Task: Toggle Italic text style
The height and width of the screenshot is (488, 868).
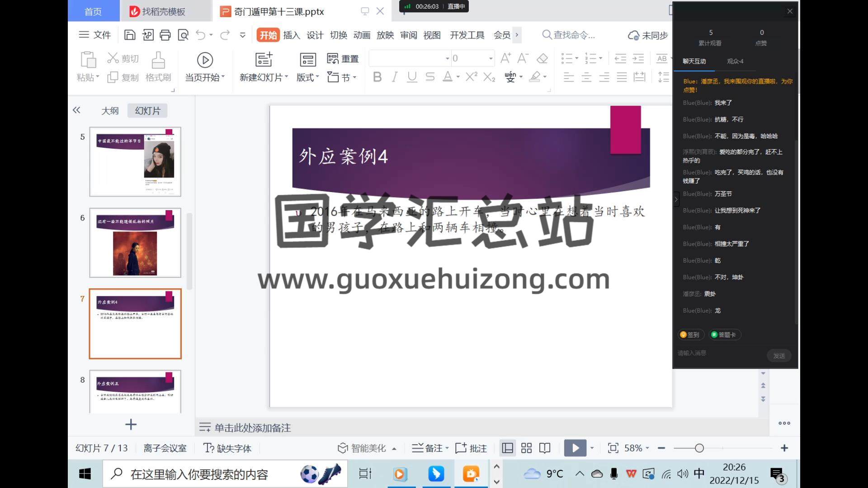Action: click(395, 77)
